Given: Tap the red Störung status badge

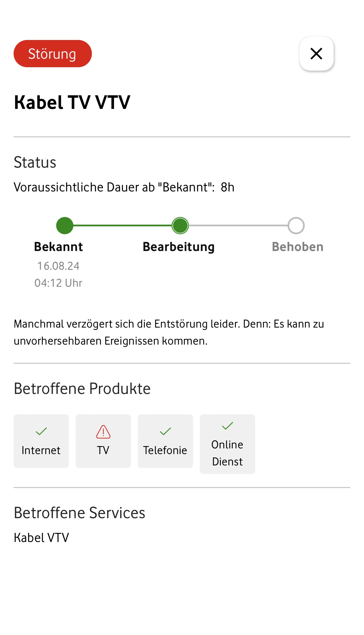Looking at the screenshot, I should [53, 54].
